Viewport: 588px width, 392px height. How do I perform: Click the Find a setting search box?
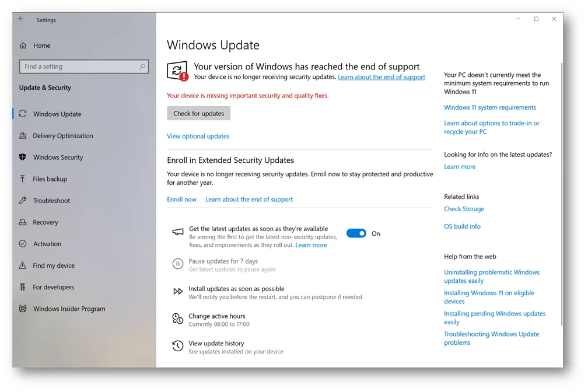click(84, 66)
